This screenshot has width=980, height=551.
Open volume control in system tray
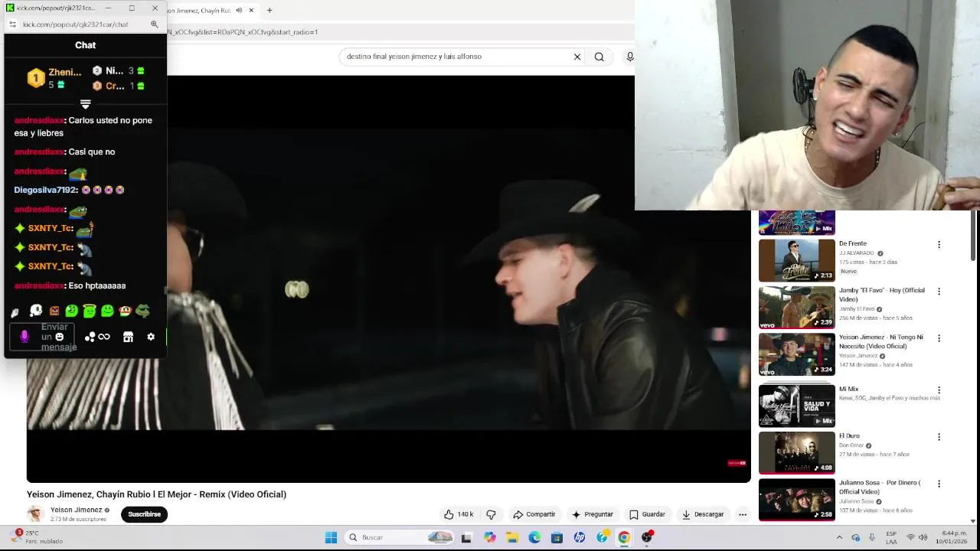click(x=923, y=537)
